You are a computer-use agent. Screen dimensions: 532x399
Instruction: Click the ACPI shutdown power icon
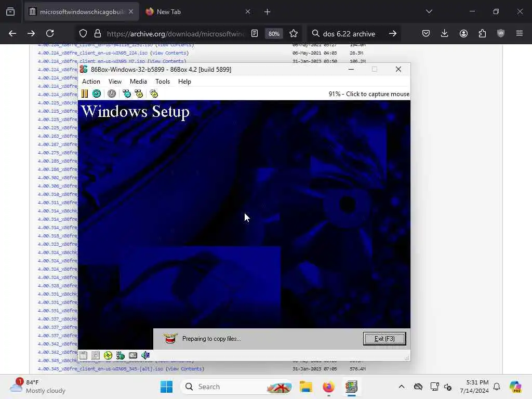(x=112, y=94)
